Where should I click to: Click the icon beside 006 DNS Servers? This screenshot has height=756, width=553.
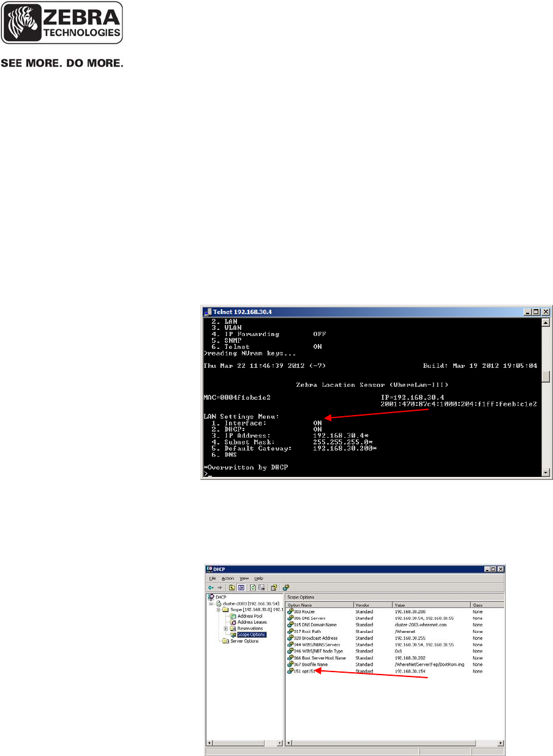[290, 618]
